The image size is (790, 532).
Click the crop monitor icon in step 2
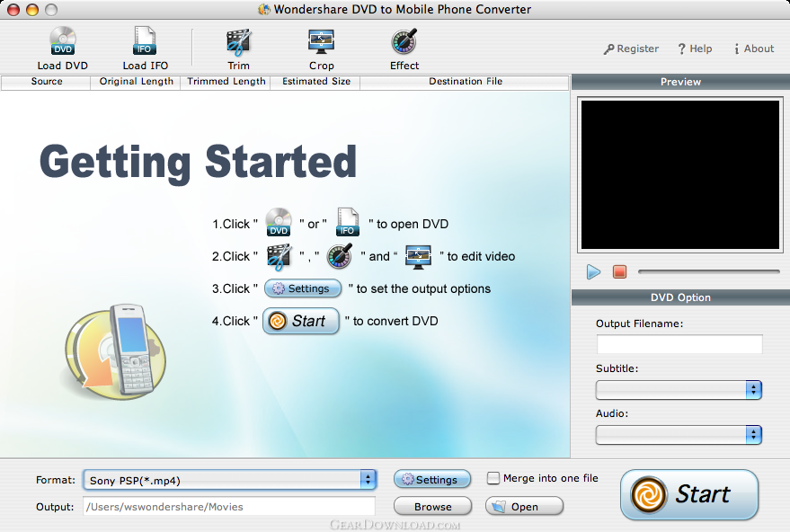tap(418, 256)
